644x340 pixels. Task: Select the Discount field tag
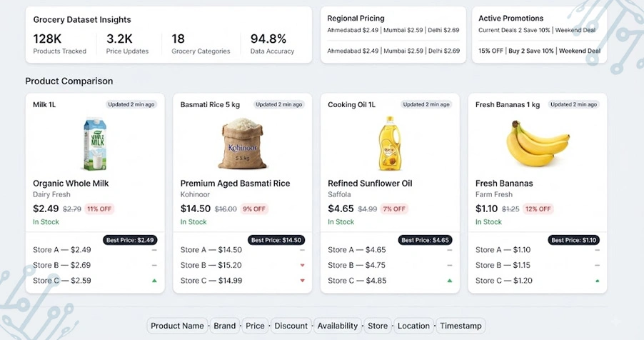pyautogui.click(x=291, y=326)
